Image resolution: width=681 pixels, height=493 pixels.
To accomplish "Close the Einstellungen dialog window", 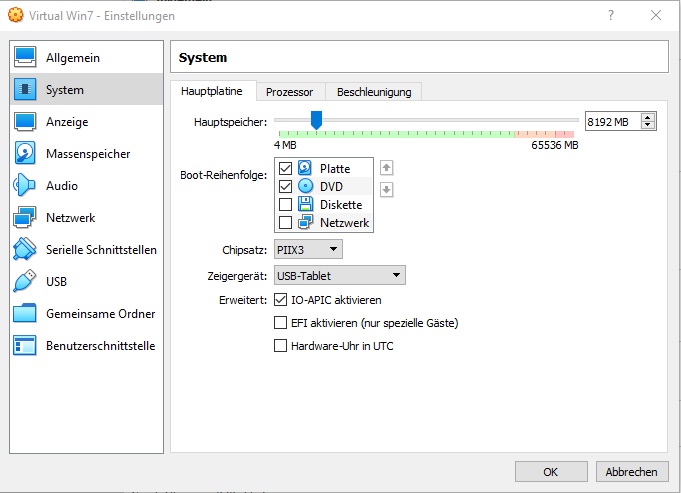I will point(656,16).
